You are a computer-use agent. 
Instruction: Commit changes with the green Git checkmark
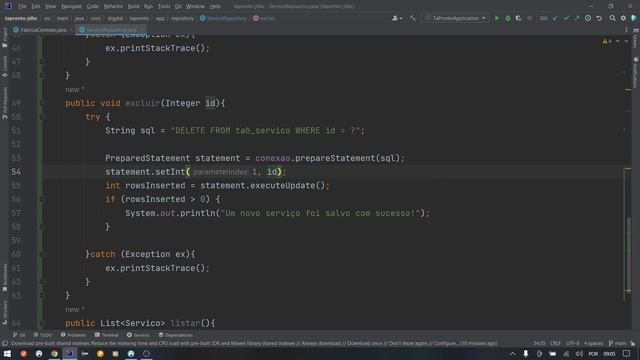(x=566, y=18)
